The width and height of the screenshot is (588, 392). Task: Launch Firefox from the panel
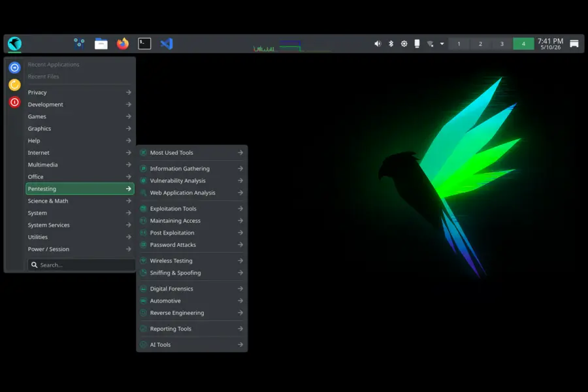tap(123, 44)
